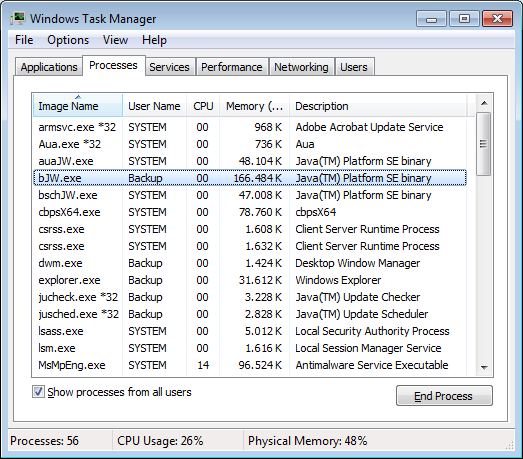Select the MsMpEng.exe process row
This screenshot has width=523, height=459.
(x=250, y=365)
